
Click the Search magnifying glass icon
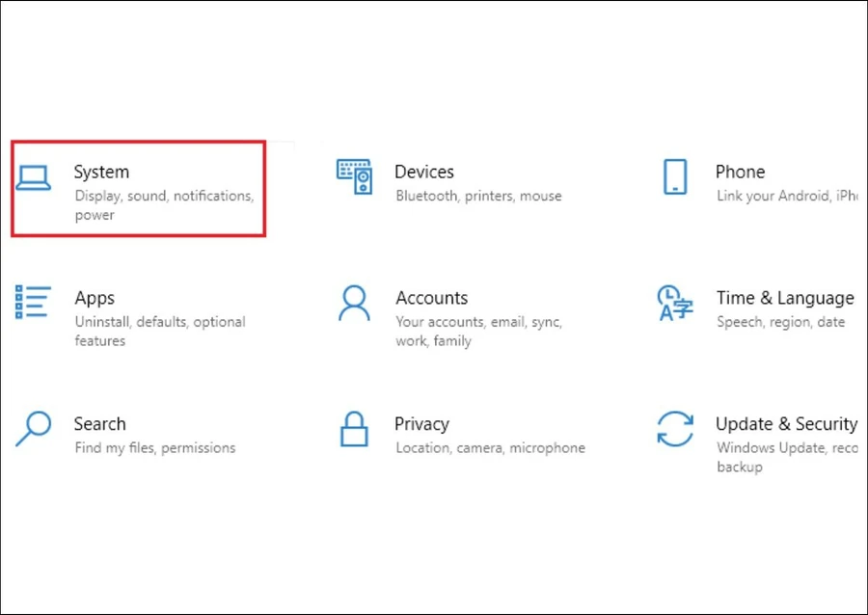click(33, 429)
